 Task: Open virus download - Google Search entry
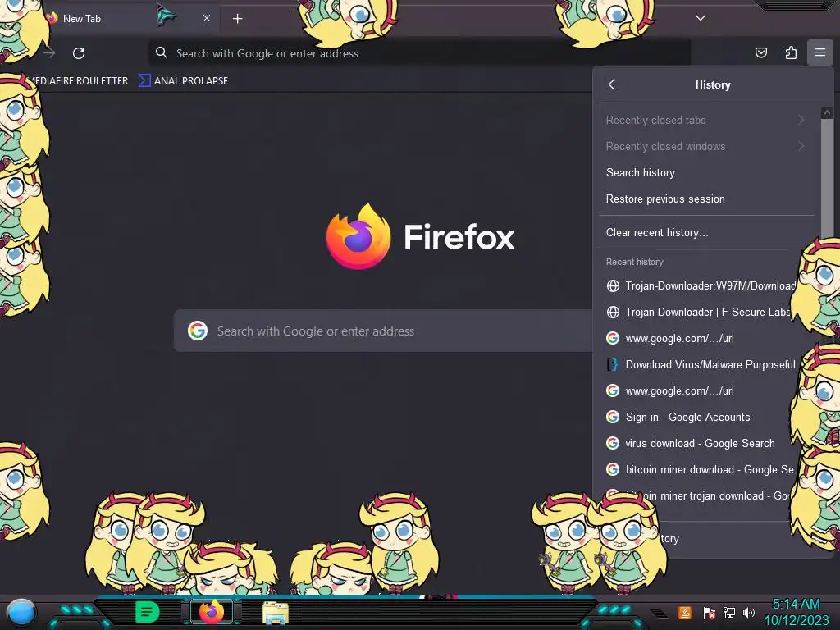point(696,443)
